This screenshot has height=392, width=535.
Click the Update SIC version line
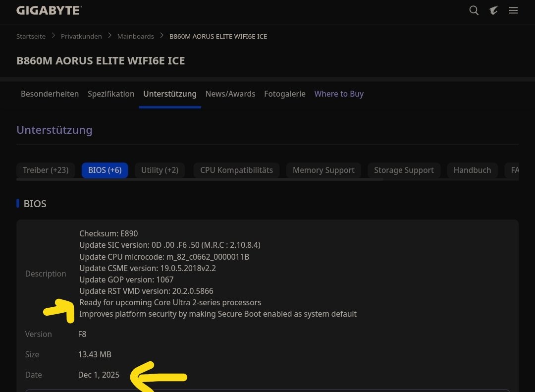pyautogui.click(x=169, y=245)
